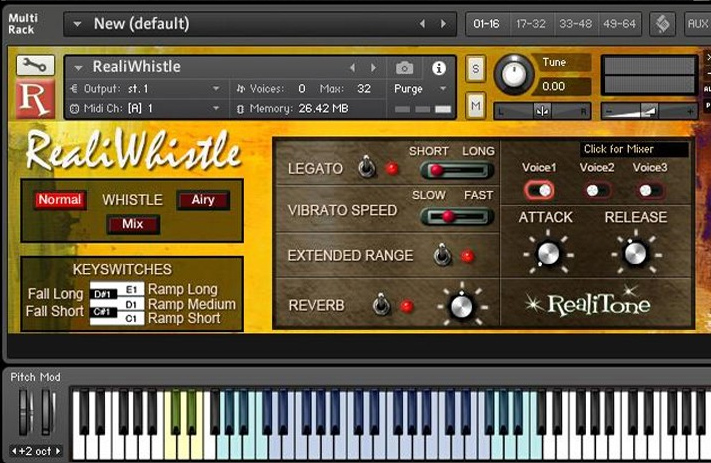Screen dimensions: 711x463
Task: Click the D#1 Fall Long keyswitch
Action: click(103, 295)
